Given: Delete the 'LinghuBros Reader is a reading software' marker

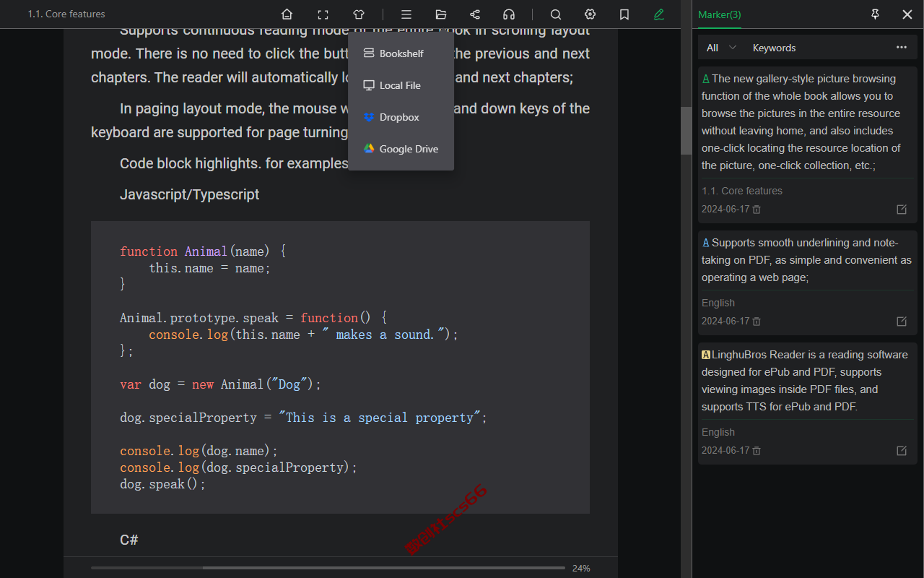Looking at the screenshot, I should click(x=757, y=451).
